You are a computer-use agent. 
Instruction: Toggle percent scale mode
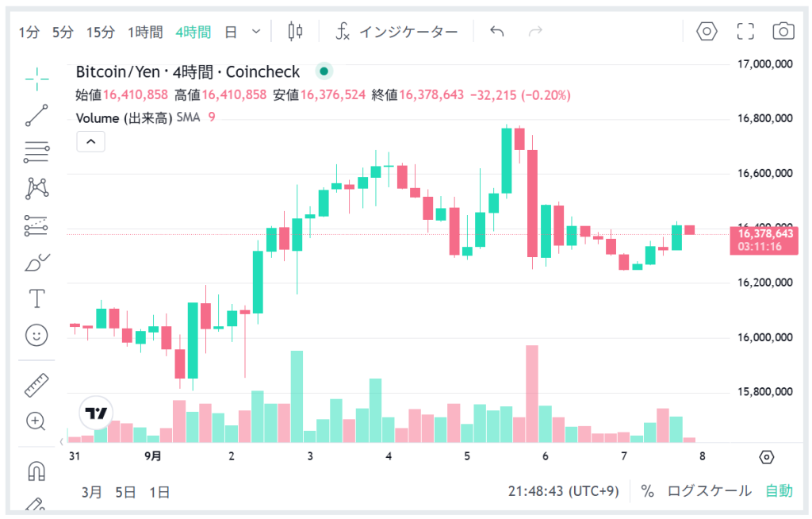648,491
